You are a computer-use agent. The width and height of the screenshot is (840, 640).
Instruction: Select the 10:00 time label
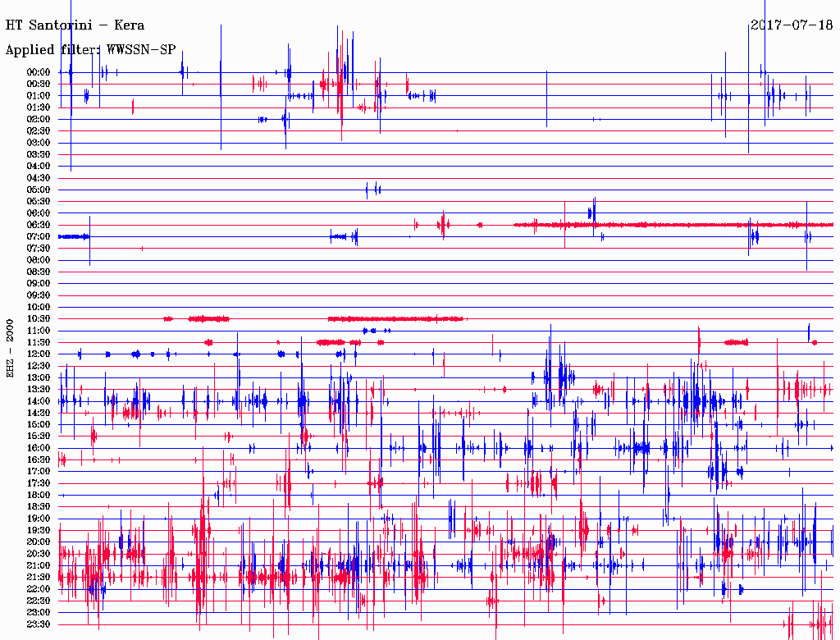click(x=39, y=307)
